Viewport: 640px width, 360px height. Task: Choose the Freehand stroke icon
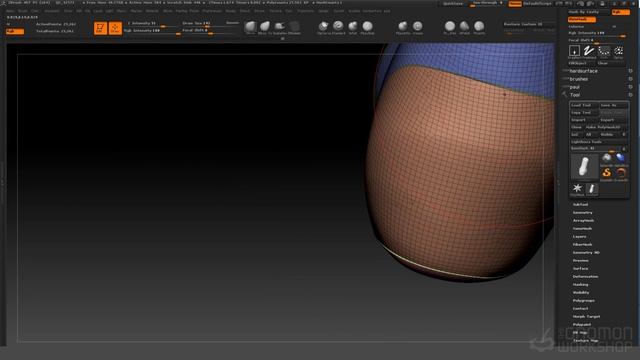(589, 51)
